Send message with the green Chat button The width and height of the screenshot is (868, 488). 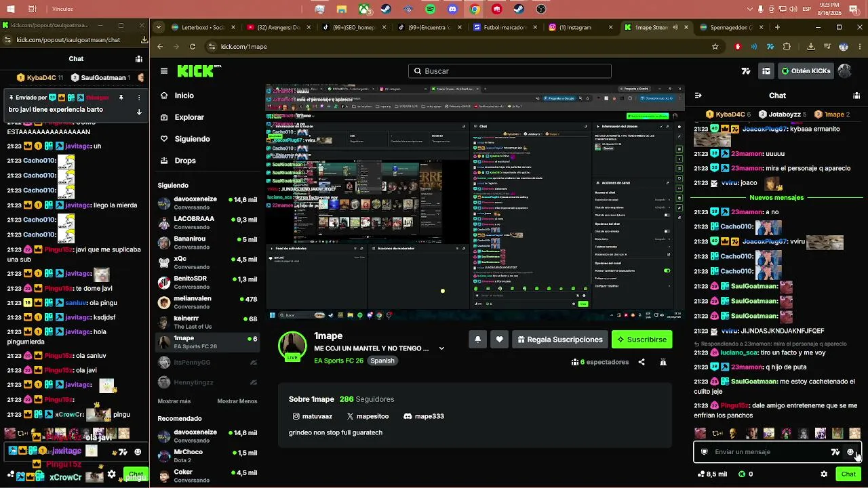848,474
